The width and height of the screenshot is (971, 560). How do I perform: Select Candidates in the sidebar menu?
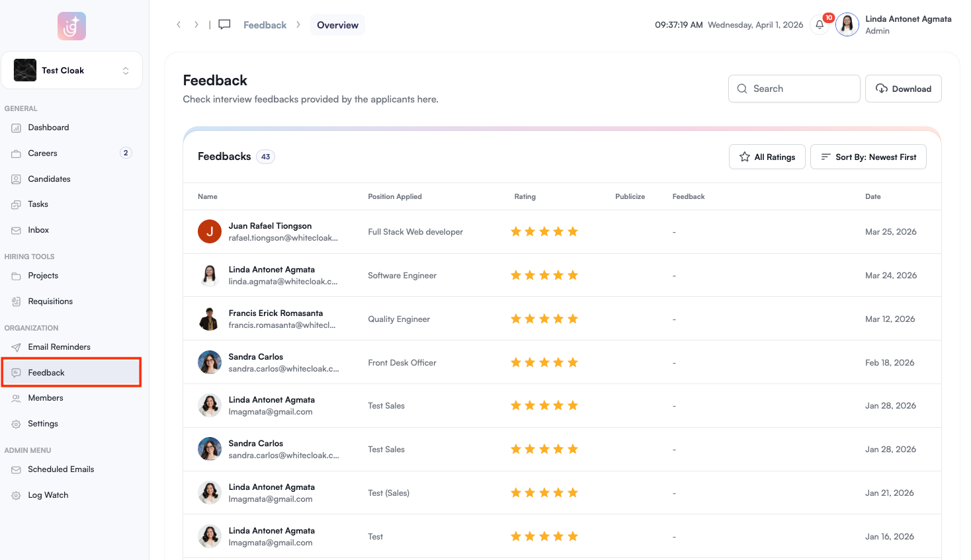[49, 179]
